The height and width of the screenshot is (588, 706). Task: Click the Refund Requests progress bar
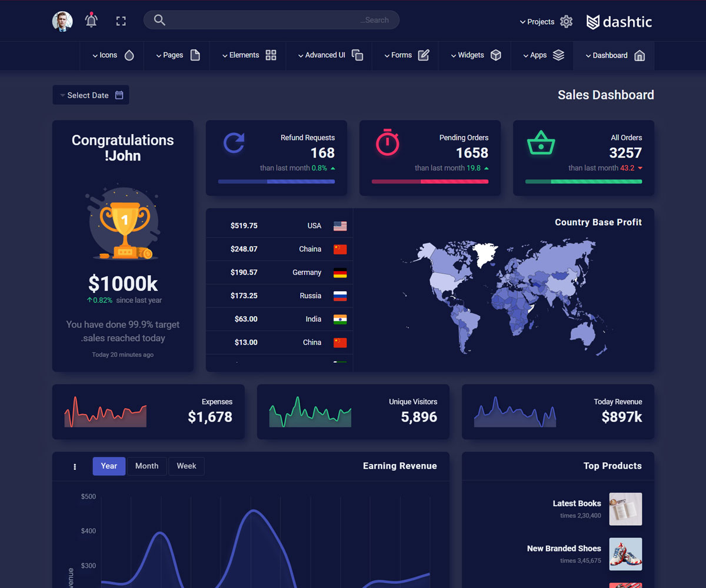coord(277,182)
